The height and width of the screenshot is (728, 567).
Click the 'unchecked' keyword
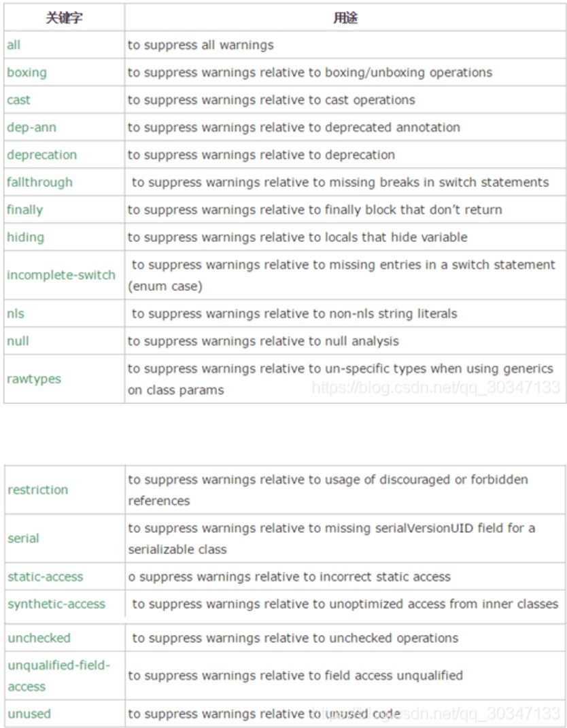[x=39, y=638]
